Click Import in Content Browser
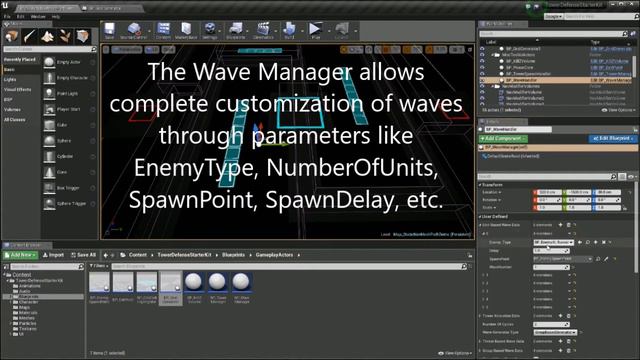The width and height of the screenshot is (640, 360). tap(53, 255)
